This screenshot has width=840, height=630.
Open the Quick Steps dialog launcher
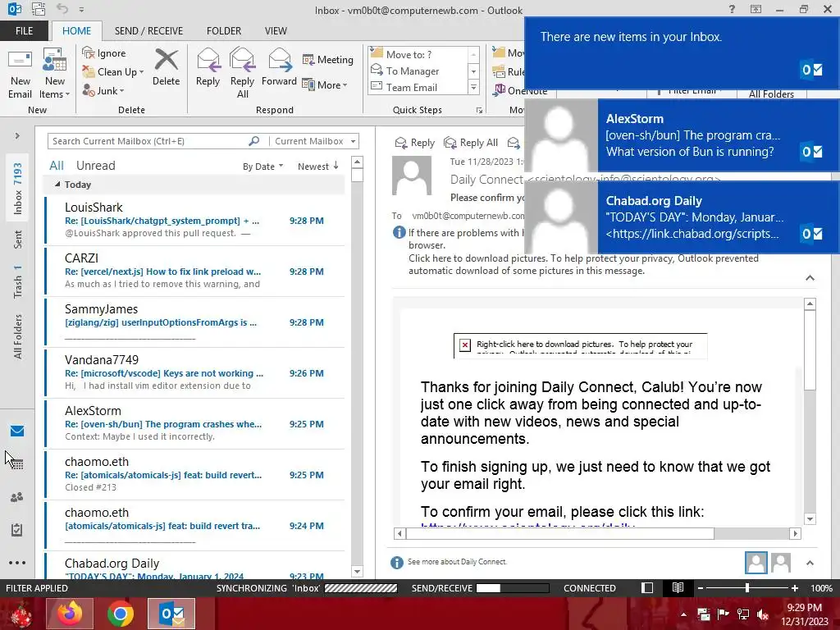click(x=479, y=111)
